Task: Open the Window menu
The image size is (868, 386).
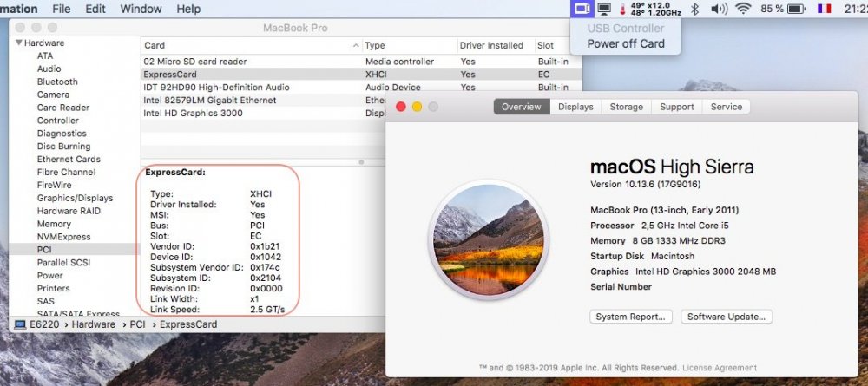Action: [141, 10]
